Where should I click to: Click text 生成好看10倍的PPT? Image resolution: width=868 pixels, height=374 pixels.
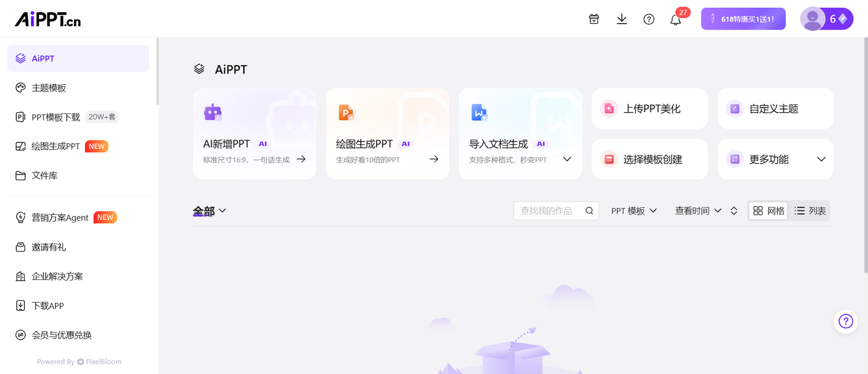(368, 160)
